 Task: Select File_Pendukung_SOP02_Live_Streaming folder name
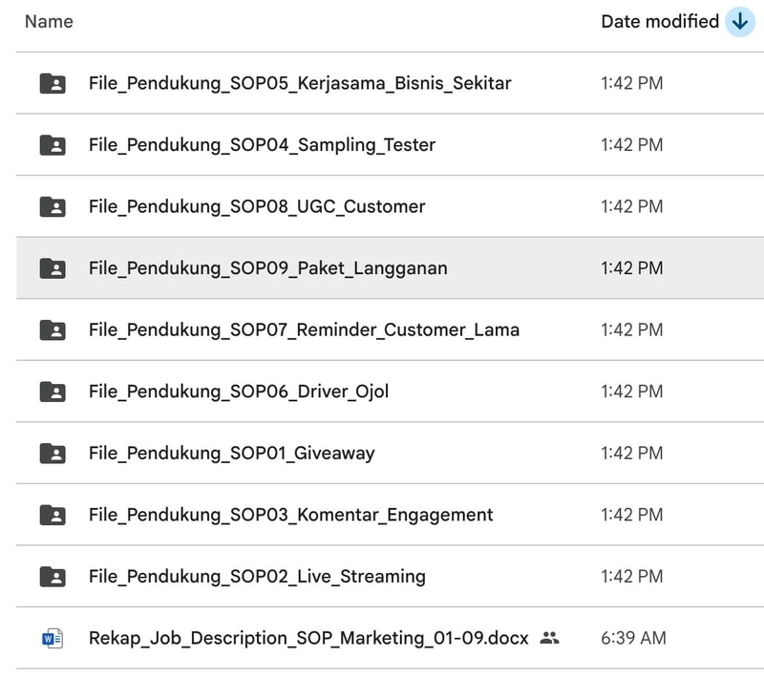click(257, 576)
